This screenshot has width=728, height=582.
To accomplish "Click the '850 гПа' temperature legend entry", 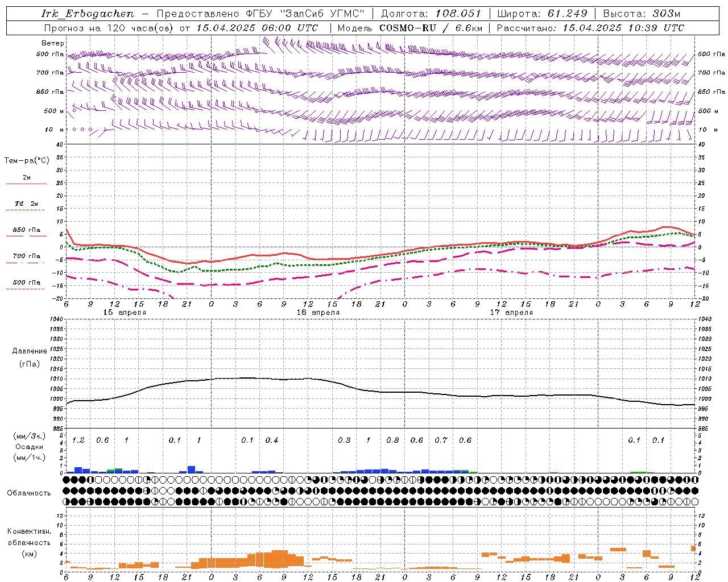I will [x=26, y=230].
